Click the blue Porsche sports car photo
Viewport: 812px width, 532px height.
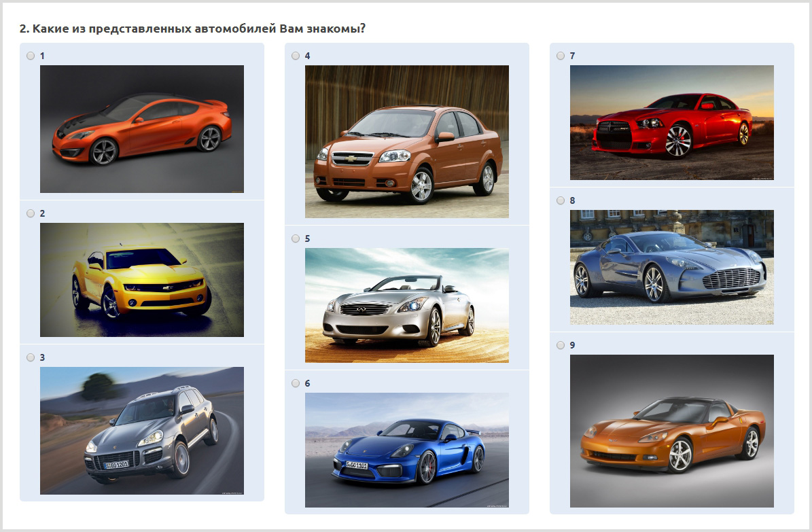tap(407, 450)
